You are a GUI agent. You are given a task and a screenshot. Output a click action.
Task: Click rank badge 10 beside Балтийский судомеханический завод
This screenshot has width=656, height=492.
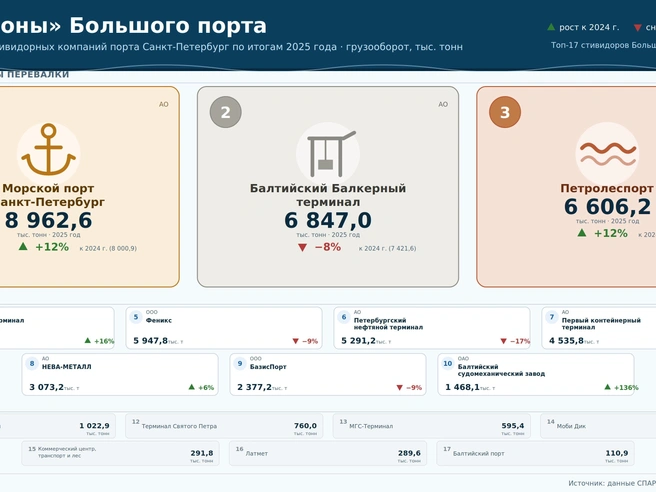click(x=448, y=364)
